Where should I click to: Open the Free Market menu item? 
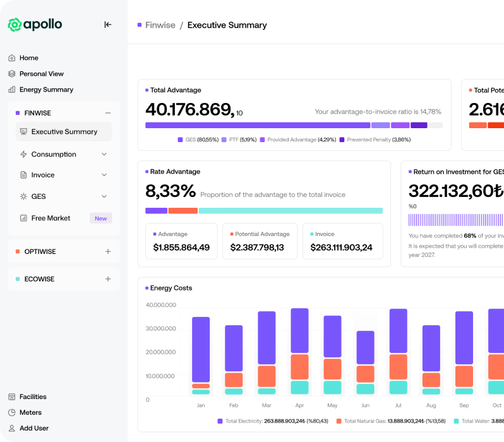pos(51,218)
